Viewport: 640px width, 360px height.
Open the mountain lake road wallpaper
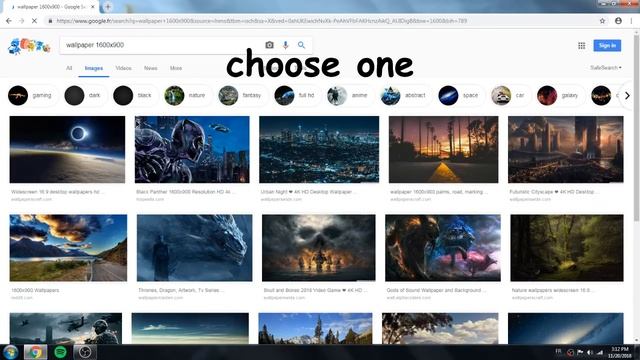point(68,248)
